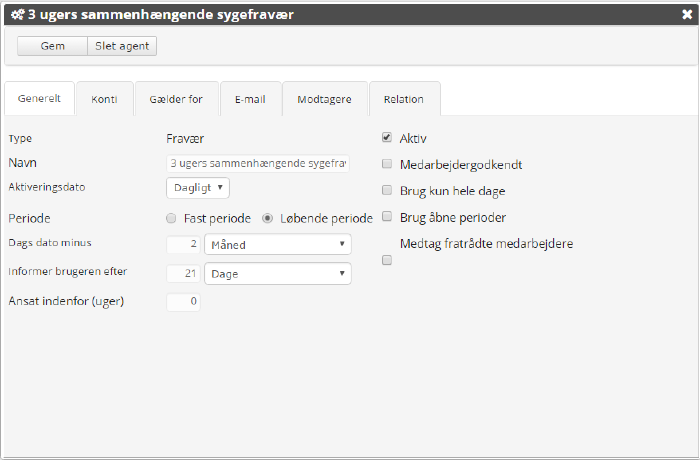This screenshot has width=700, height=460.
Task: Switch to the Konti tab
Action: tap(104, 99)
